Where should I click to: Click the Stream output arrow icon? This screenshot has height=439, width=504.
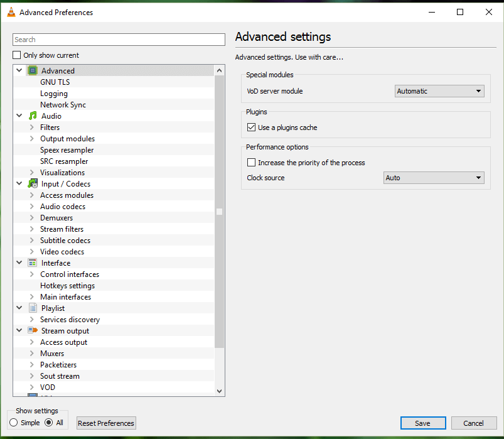coord(33,330)
